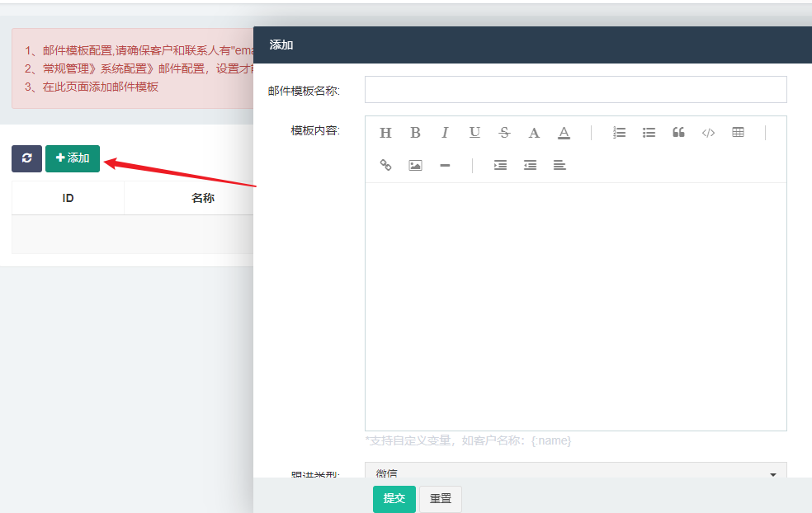Insert a table into template content
The image size is (812, 513).
737,132
